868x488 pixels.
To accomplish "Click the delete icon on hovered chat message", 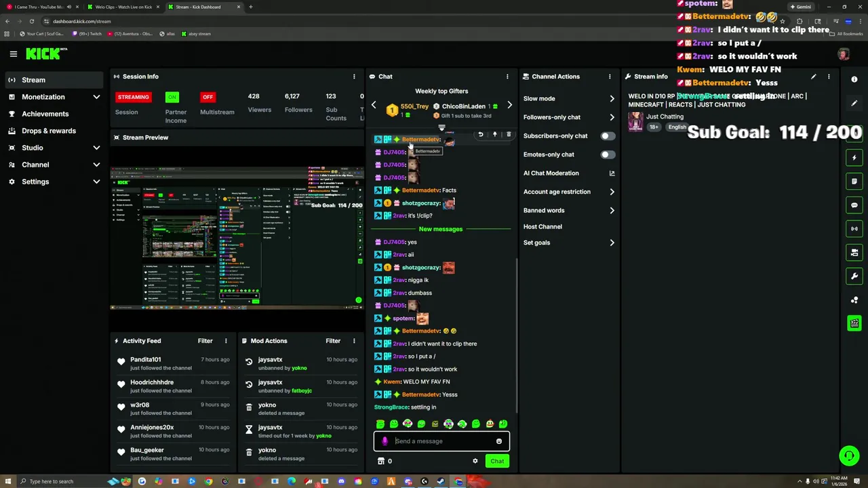I will point(509,134).
